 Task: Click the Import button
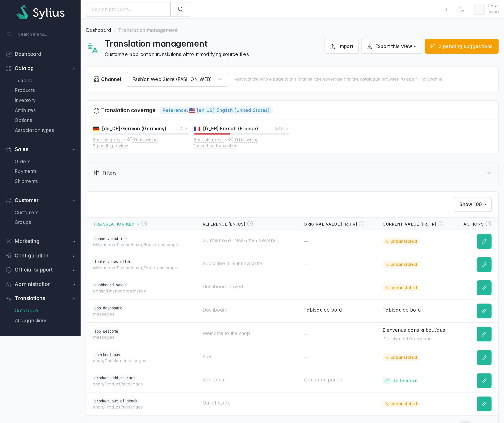pos(341,46)
